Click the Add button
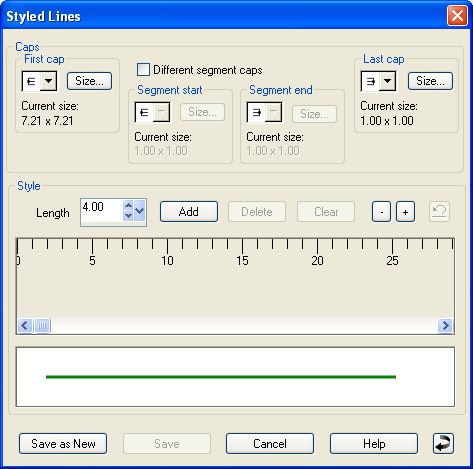The width and height of the screenshot is (473, 469). (189, 212)
